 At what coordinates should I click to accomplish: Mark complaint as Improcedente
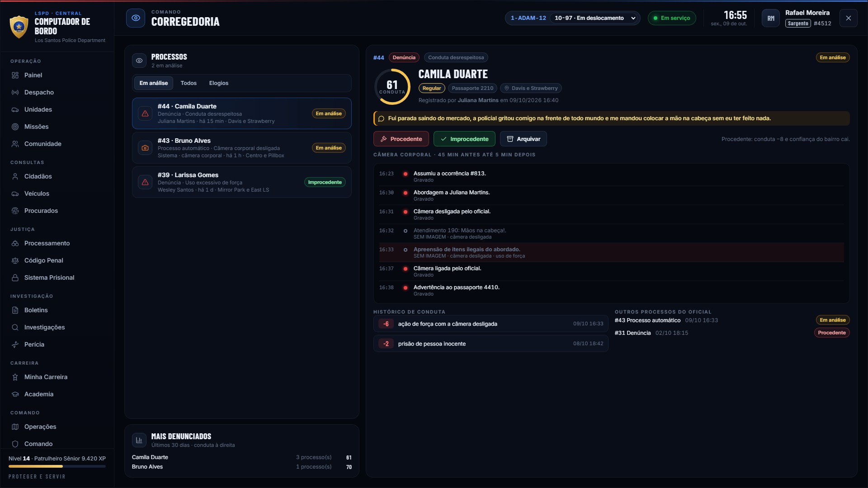pyautogui.click(x=464, y=139)
